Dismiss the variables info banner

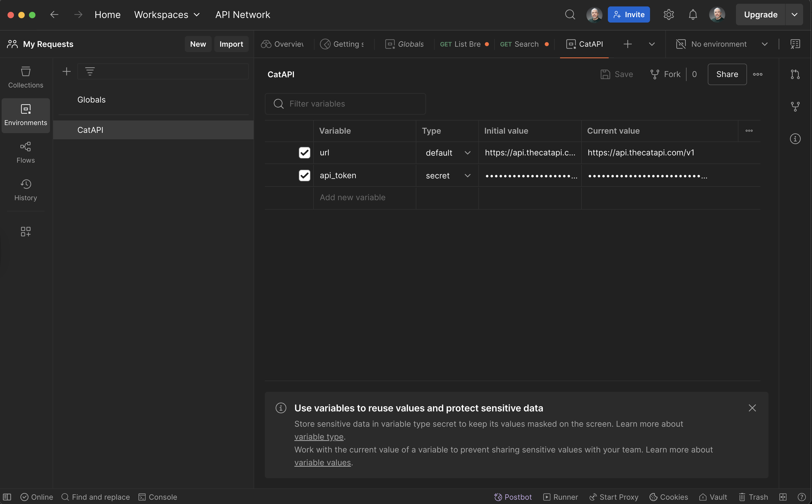pos(752,408)
